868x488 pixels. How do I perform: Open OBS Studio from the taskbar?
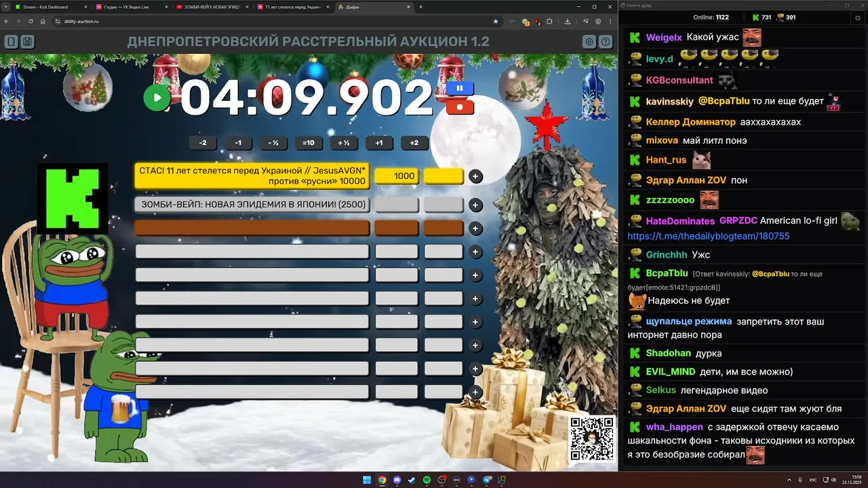(x=442, y=480)
